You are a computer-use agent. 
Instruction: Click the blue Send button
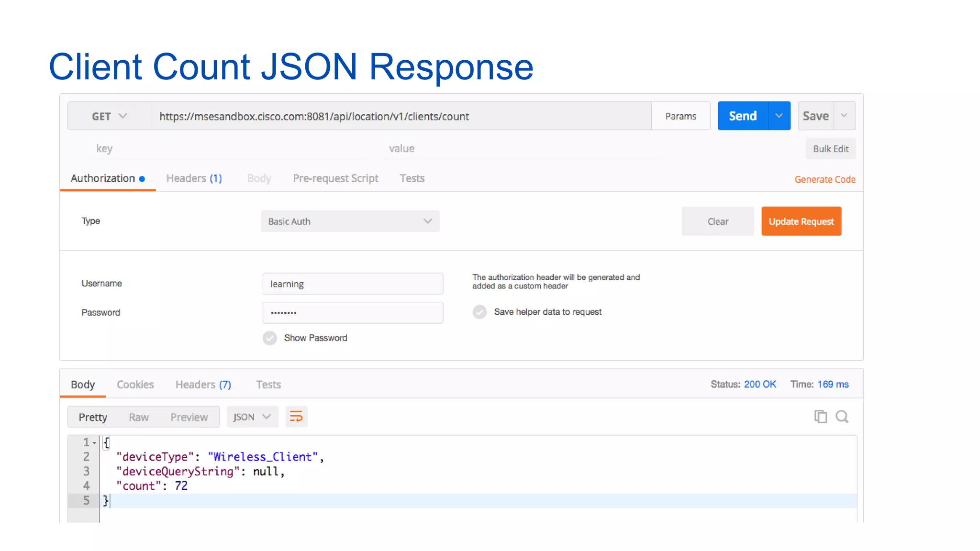click(743, 116)
